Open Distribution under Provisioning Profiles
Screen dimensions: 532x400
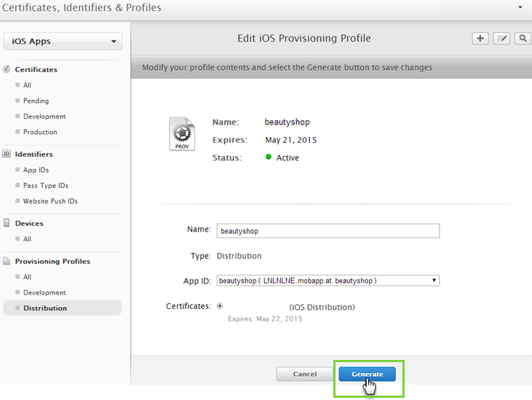click(45, 308)
